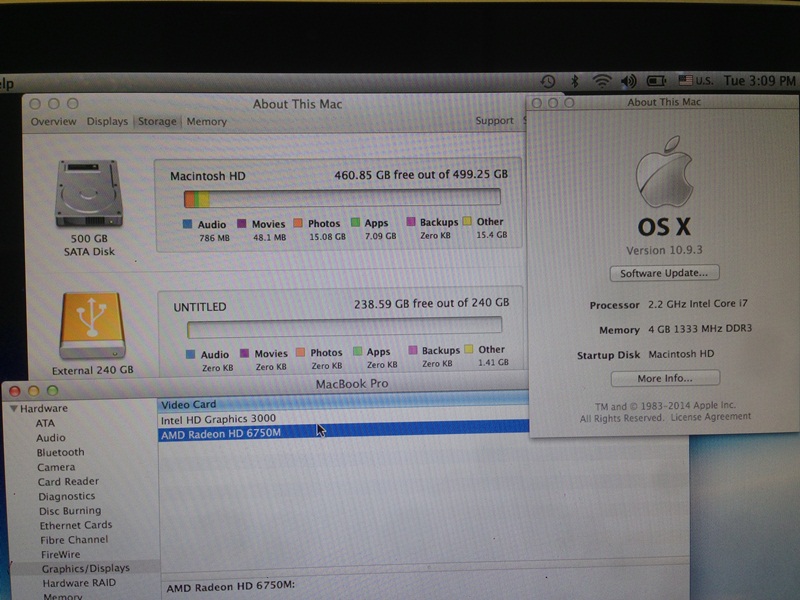This screenshot has width=800, height=600.
Task: Select Ethernet Cards in the Hardware list
Action: tap(76, 525)
